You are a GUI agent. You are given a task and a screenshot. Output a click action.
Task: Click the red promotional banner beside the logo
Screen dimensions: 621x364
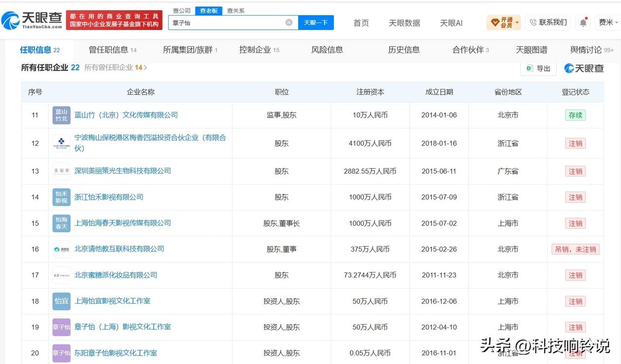114,20
